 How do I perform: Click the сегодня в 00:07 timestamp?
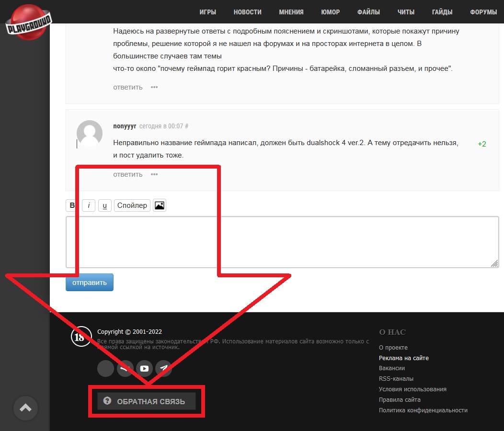(161, 126)
